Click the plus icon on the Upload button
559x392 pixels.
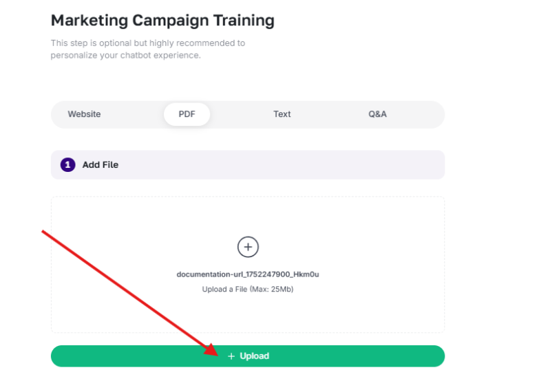click(231, 356)
